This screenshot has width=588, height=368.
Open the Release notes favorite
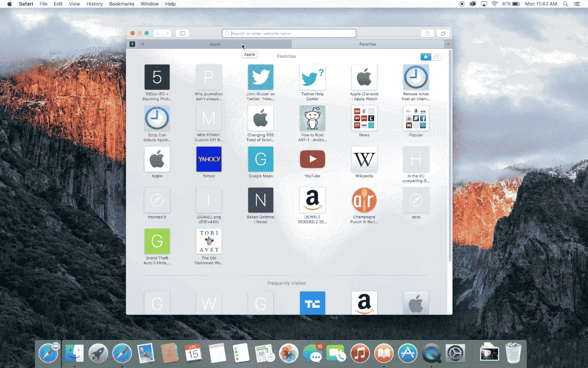(x=416, y=77)
